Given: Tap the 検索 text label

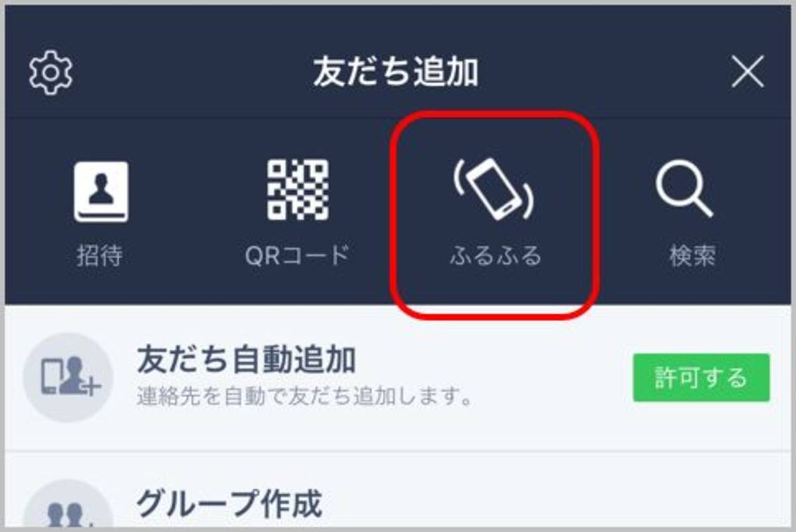Looking at the screenshot, I should click(x=693, y=256).
